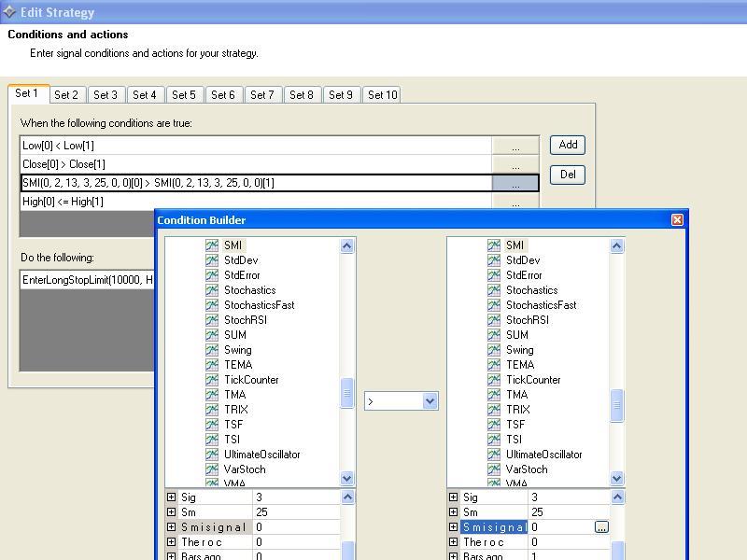Expand the Theroc parameter in right panel
747x560 pixels.
click(453, 542)
